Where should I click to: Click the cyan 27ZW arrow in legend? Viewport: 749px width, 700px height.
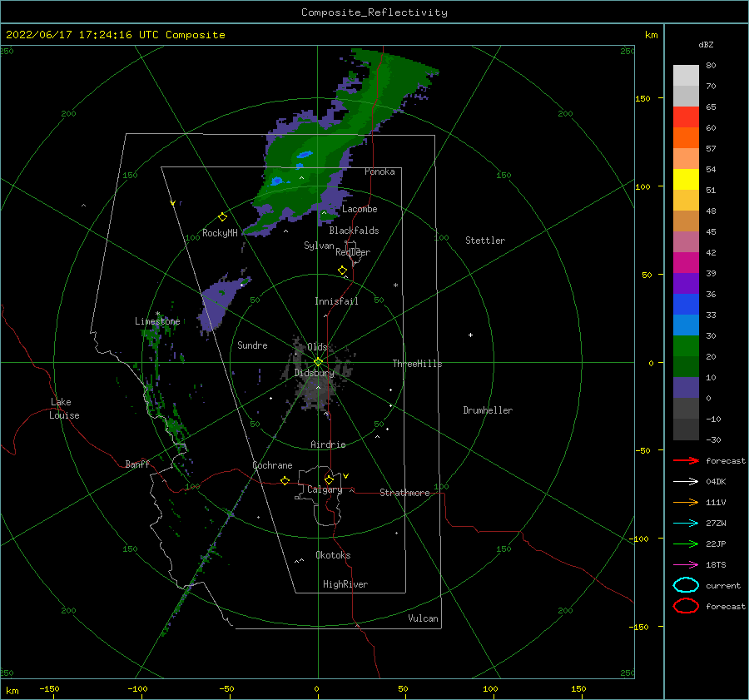686,524
